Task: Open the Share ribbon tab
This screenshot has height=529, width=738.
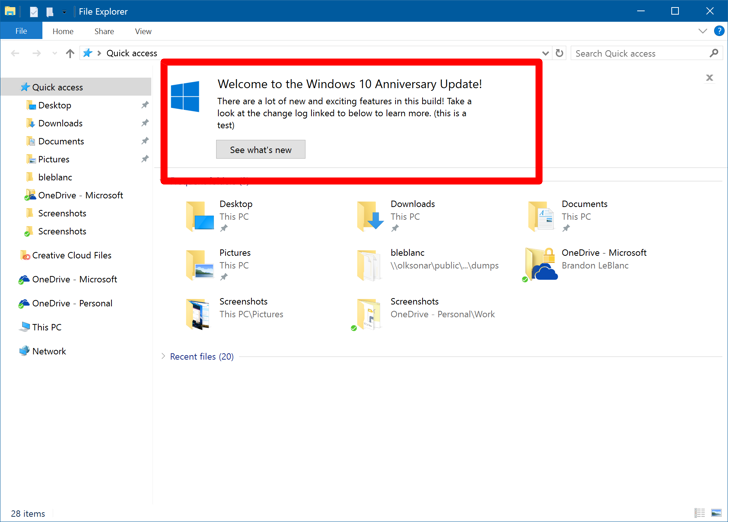Action: coord(104,31)
